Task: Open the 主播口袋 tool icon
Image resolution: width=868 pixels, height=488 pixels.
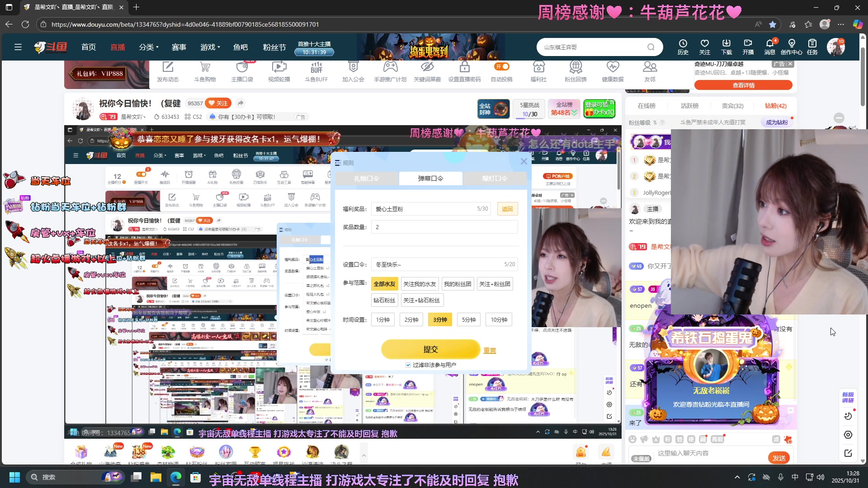Action: pos(242,71)
